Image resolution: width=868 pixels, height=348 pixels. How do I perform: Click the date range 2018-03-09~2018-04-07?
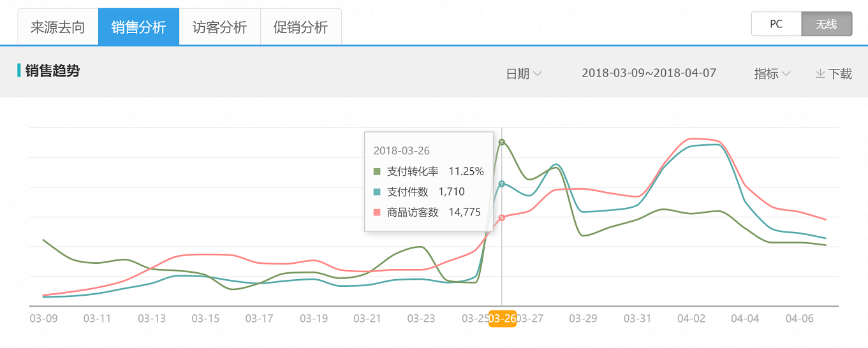(x=649, y=73)
